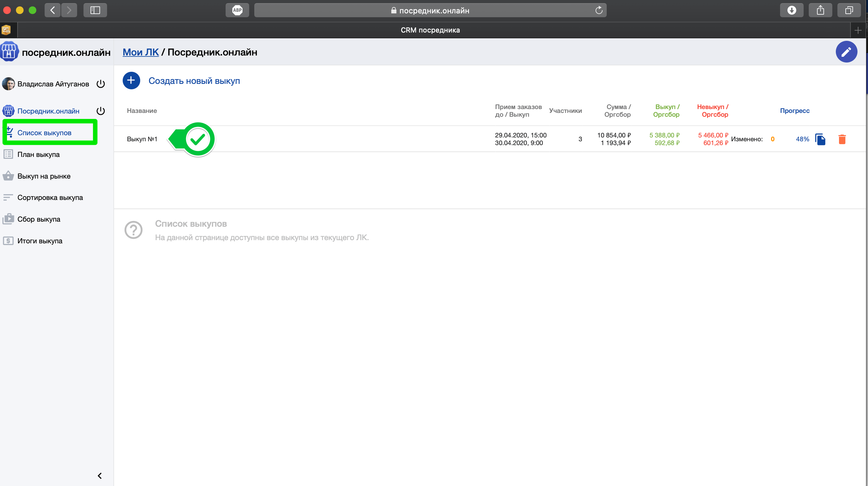Click power icon beside Посредник.онлайн sidebar entry
The image size is (868, 486).
point(100,111)
